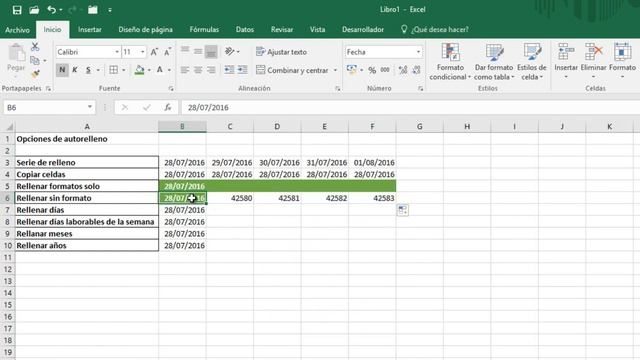Click the Copy icon

[35, 60]
